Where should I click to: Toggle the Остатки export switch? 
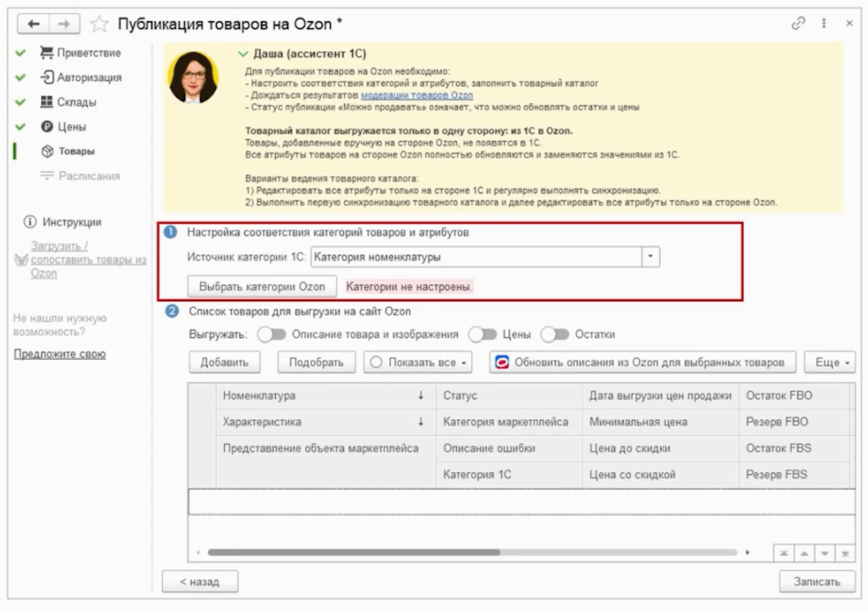[555, 334]
